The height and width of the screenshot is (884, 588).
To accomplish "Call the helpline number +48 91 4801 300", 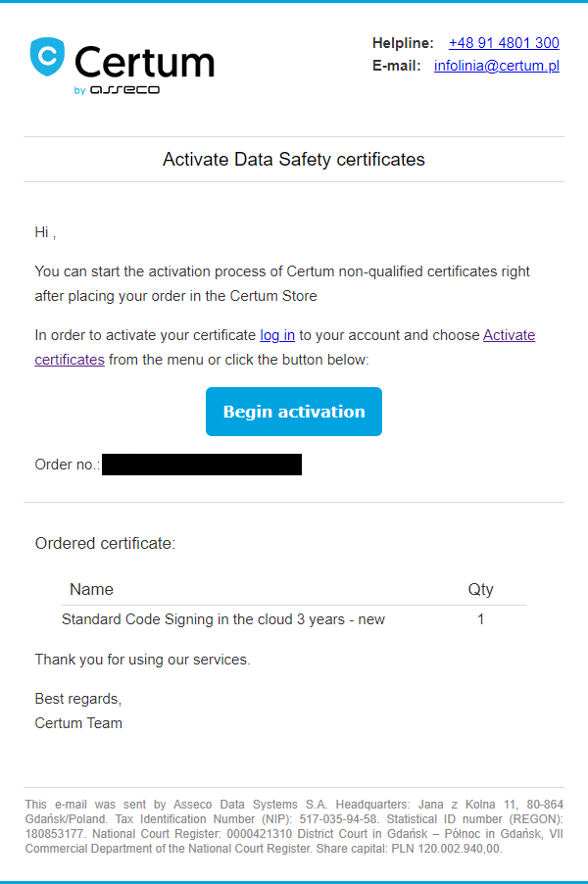I will 504,43.
